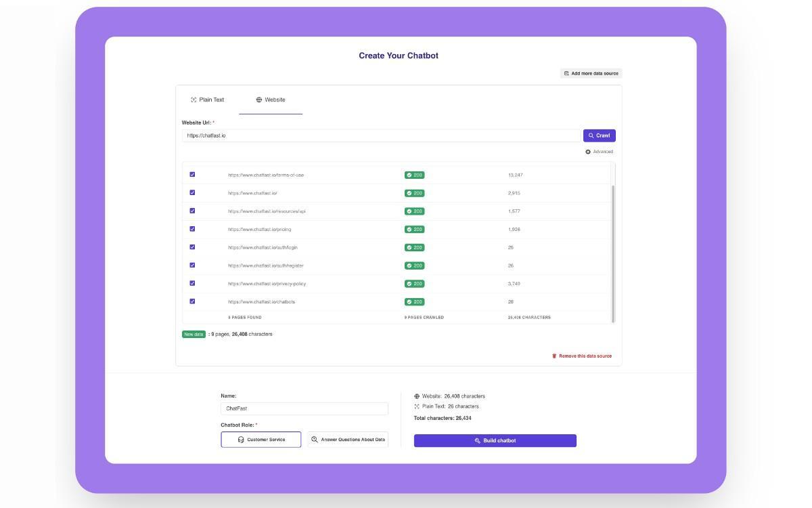
Task: Uncheck the chatbots page checkbox
Action: coord(194,301)
